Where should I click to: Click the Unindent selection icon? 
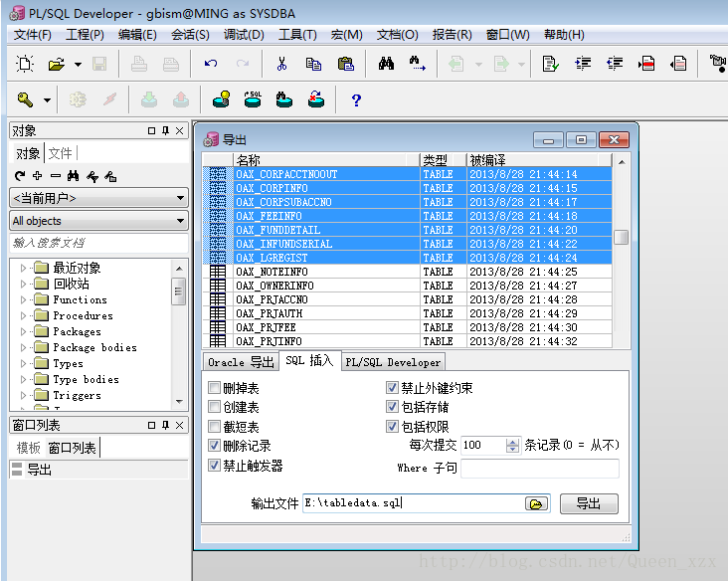615,63
